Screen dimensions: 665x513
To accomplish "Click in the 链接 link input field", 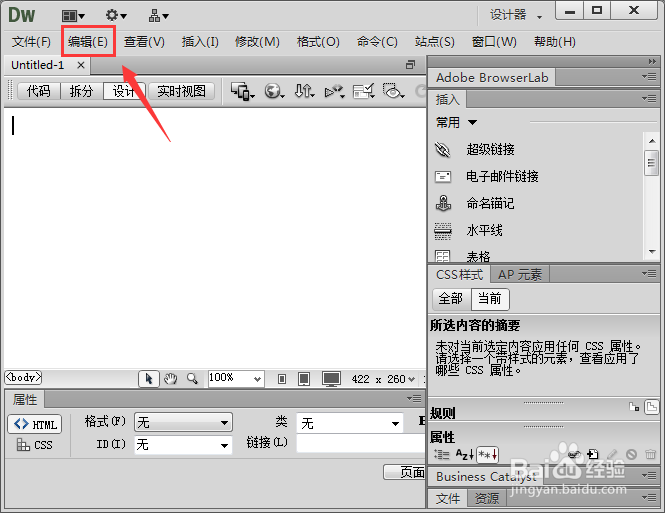I will 360,443.
